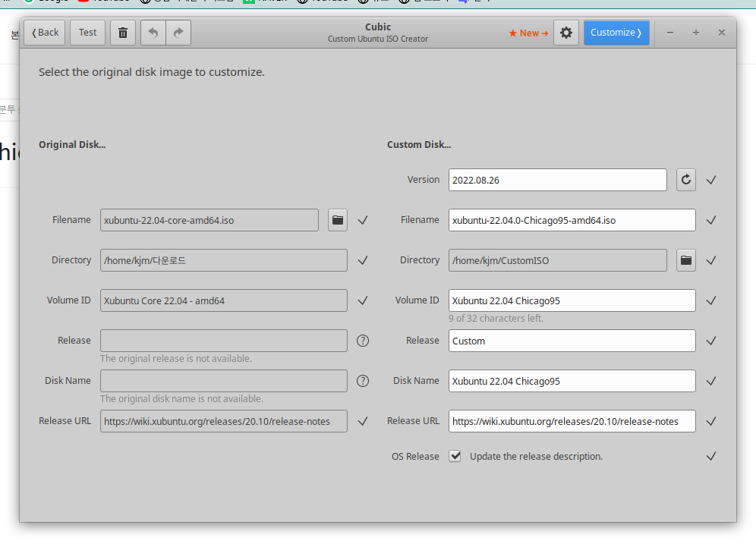The width and height of the screenshot is (756, 544).
Task: Click checkmark next to custom Volume ID
Action: click(711, 300)
